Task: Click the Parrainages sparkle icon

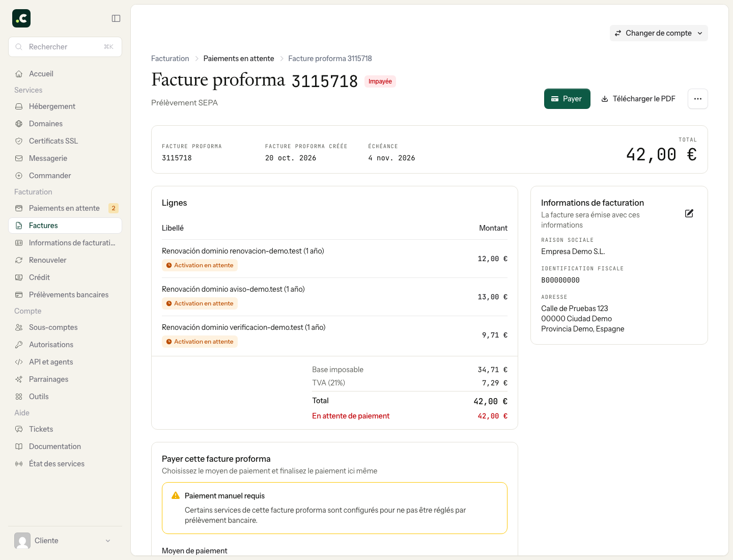Action: click(19, 379)
